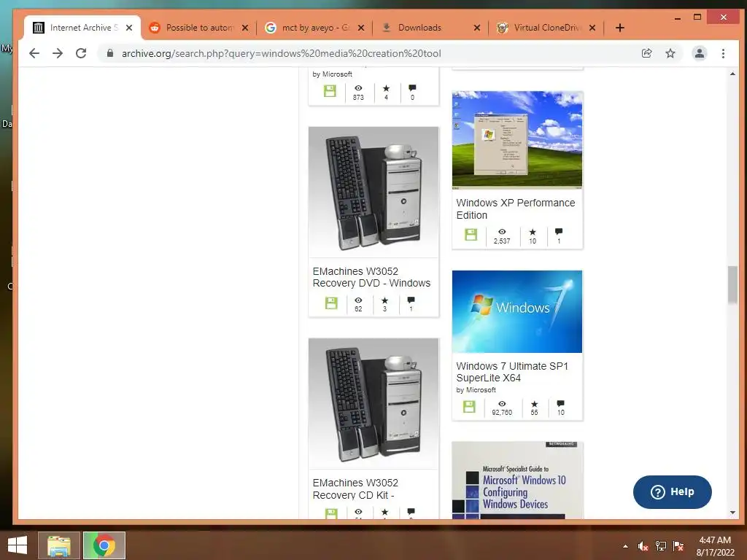Click software icon under Windows XP Performance Edition
Viewport: 747px width, 560px height.
point(471,234)
